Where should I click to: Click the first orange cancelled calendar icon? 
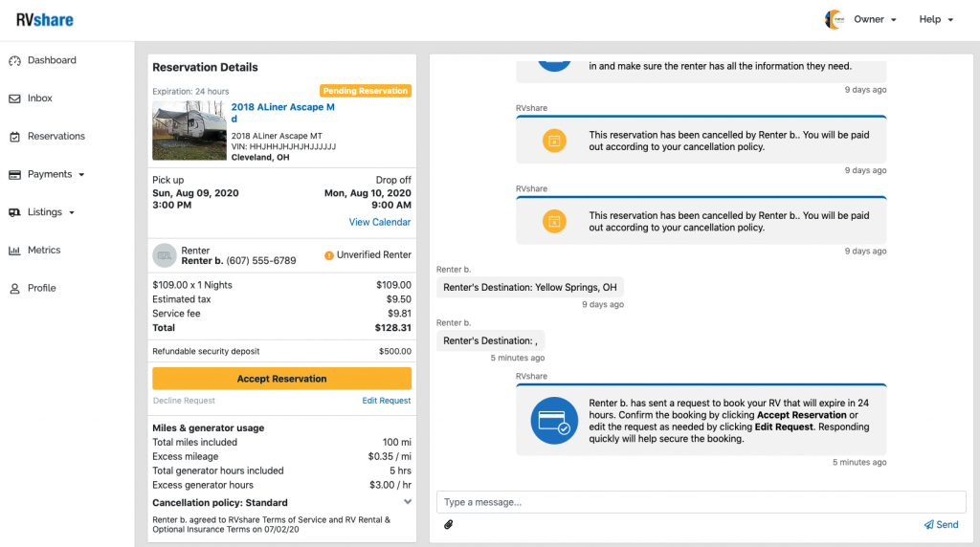coord(554,142)
